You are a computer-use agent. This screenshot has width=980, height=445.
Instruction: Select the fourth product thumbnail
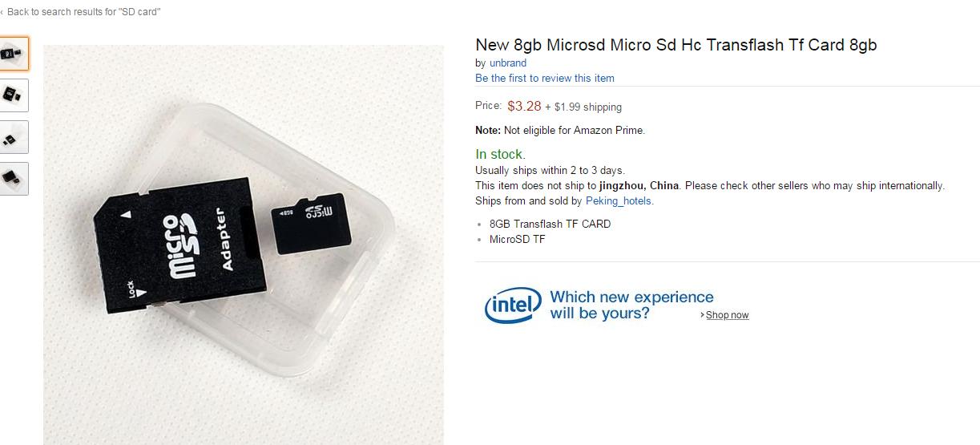click(x=14, y=179)
